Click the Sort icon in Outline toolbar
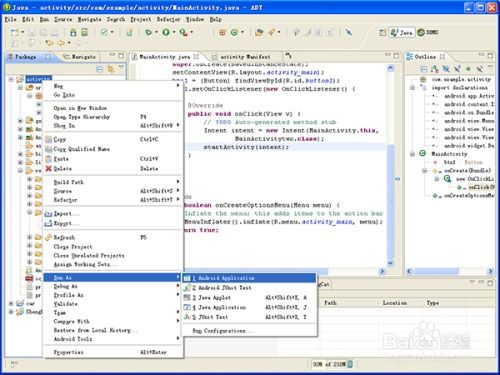The image size is (500, 375). tap(435, 69)
